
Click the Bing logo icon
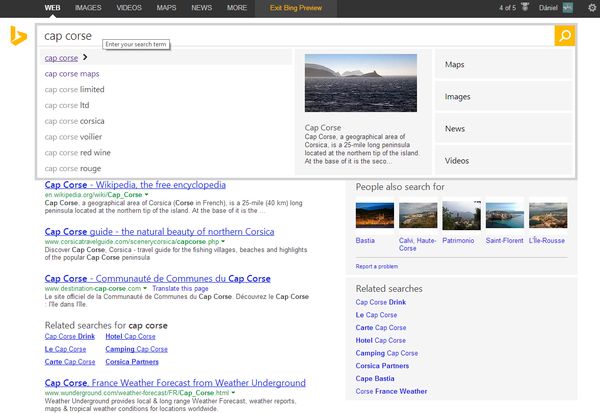pos(18,36)
